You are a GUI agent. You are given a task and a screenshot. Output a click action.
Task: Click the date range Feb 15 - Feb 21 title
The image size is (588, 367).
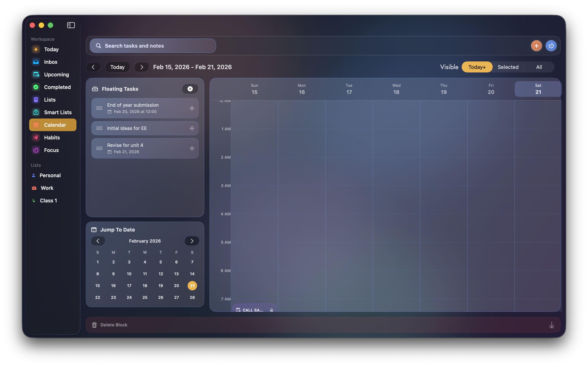tap(192, 67)
